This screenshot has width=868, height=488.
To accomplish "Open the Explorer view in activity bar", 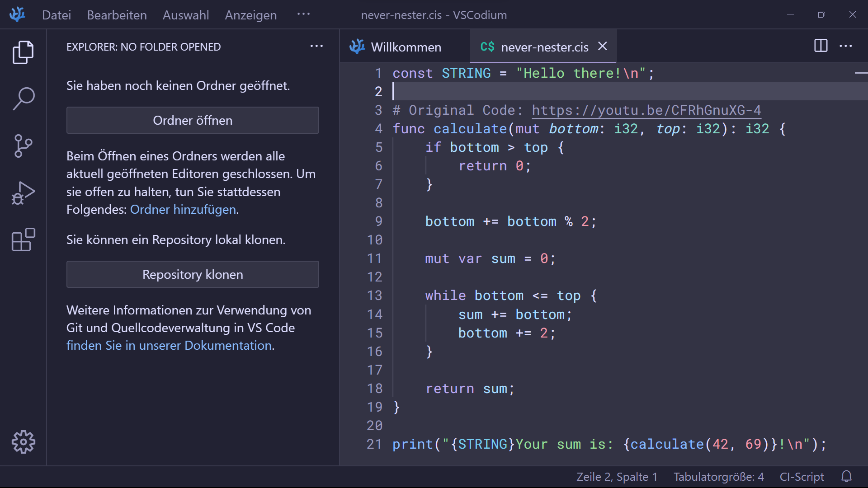I will (23, 52).
